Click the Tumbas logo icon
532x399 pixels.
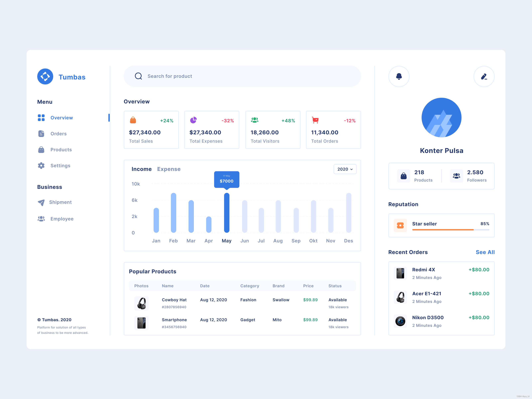coord(45,76)
